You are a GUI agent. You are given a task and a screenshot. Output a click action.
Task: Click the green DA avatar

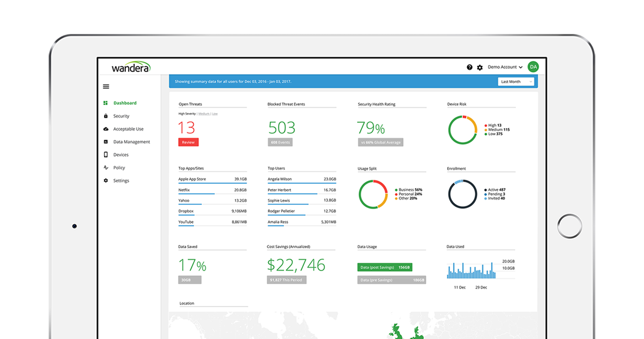pos(533,67)
